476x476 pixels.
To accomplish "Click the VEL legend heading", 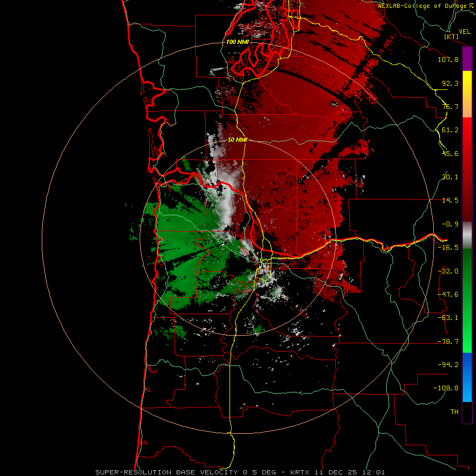I will click(x=465, y=32).
